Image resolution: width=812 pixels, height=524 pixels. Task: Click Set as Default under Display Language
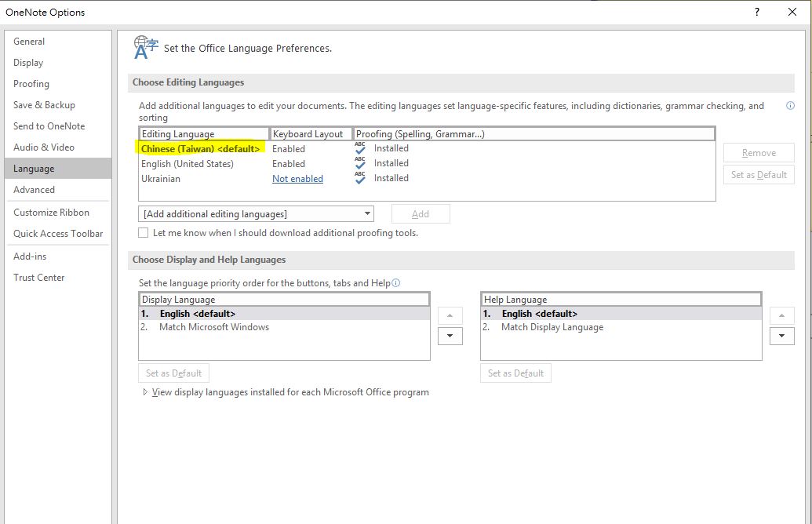(174, 373)
